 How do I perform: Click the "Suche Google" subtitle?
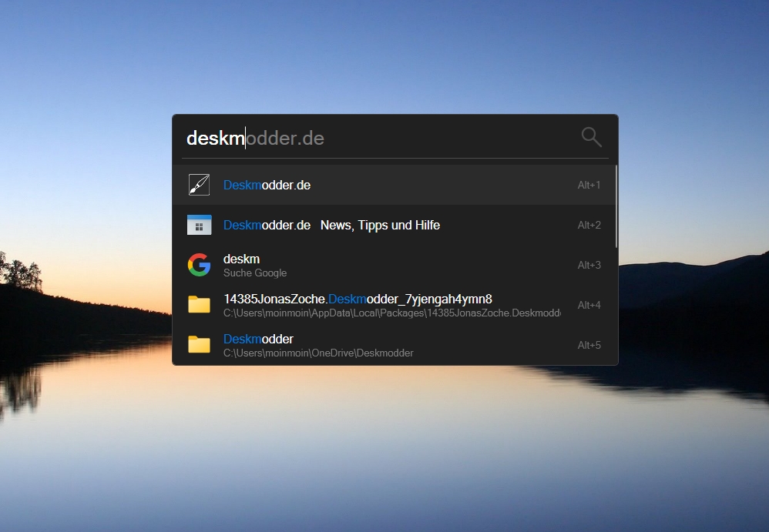click(x=255, y=273)
